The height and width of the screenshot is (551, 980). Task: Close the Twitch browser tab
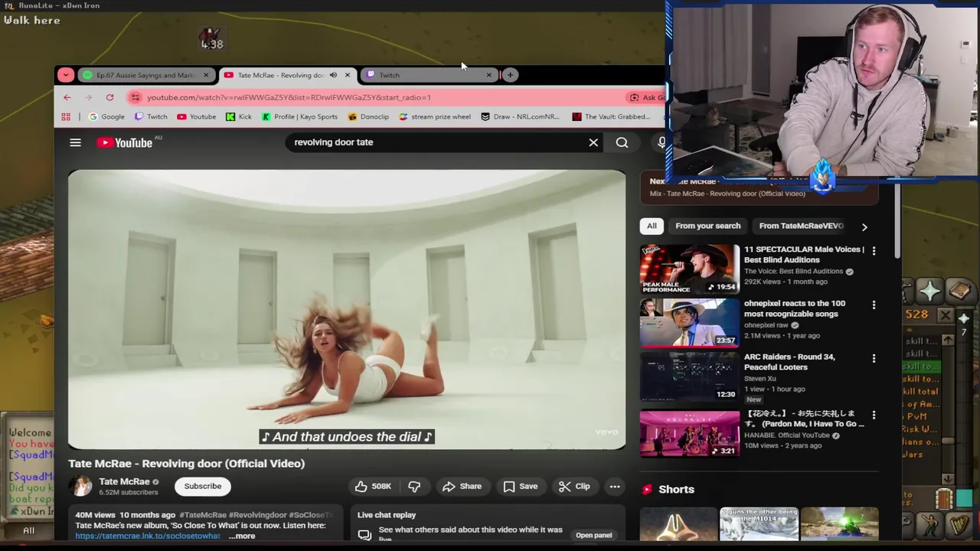[x=488, y=75]
